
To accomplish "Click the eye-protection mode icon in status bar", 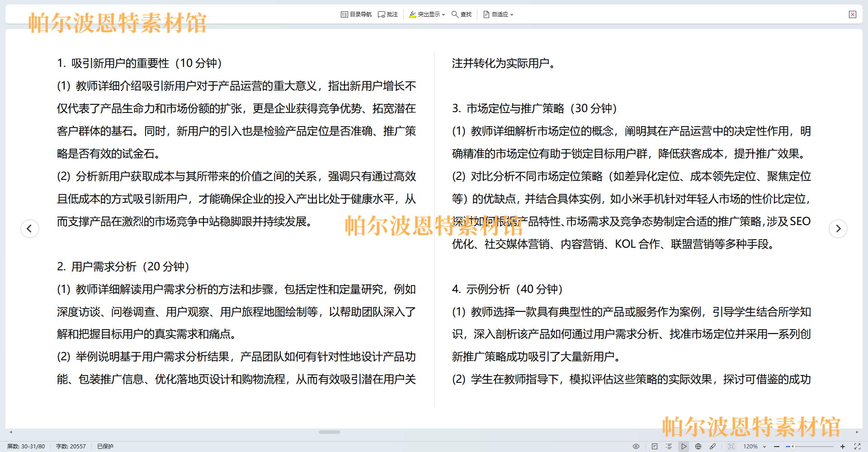I will tap(636, 446).
